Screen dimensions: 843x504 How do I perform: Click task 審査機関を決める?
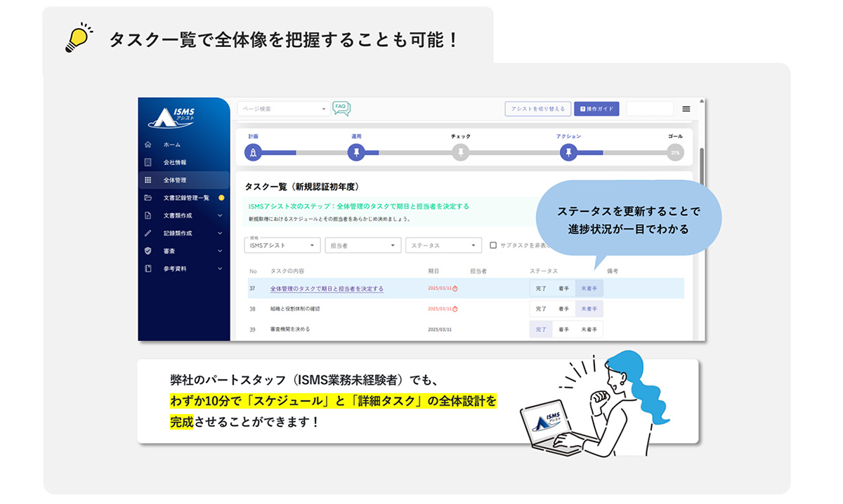pos(290,329)
